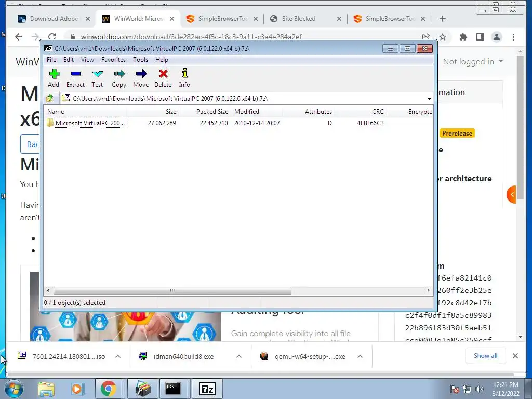Switch to the Site Blocked tab in Chrome
The width and height of the screenshot is (532, 399).
pyautogui.click(x=299, y=19)
